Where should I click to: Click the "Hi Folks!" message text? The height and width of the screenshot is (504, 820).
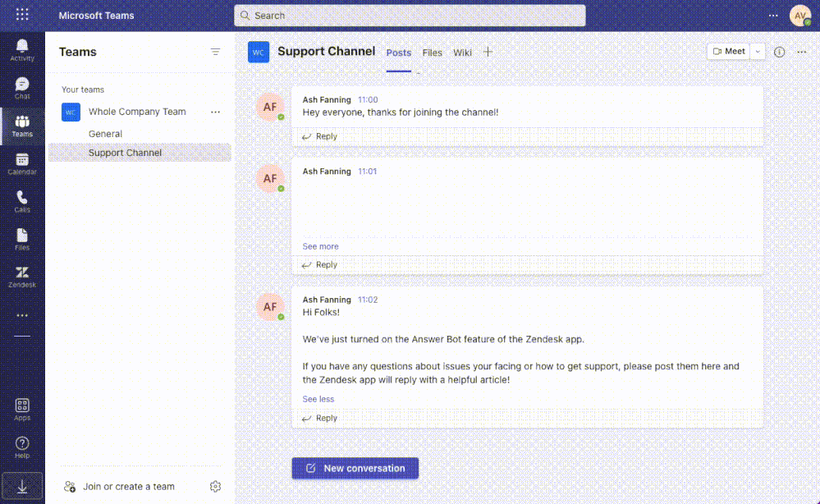[321, 313]
